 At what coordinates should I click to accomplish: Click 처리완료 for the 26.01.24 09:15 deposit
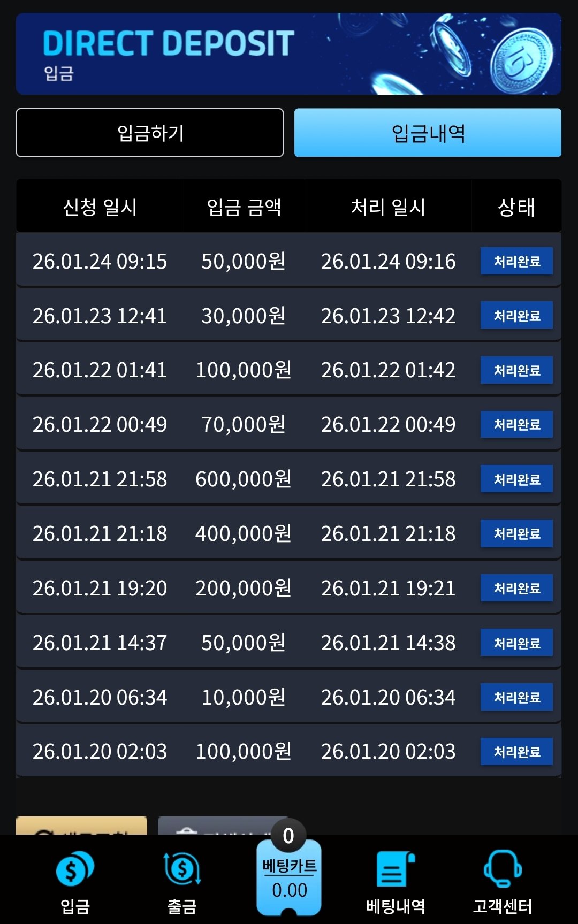[x=516, y=261]
